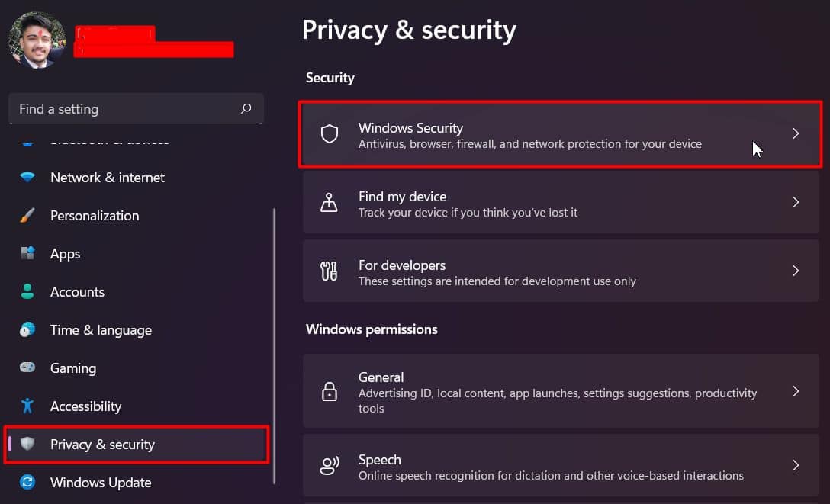Click the Speech recognition icon
The height and width of the screenshot is (504, 830).
pos(329,467)
